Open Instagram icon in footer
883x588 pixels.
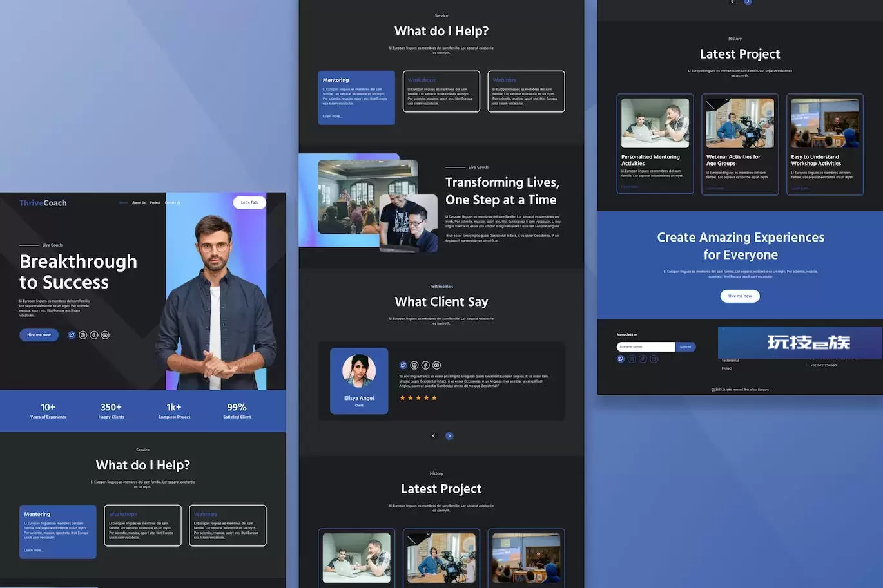pos(632,359)
